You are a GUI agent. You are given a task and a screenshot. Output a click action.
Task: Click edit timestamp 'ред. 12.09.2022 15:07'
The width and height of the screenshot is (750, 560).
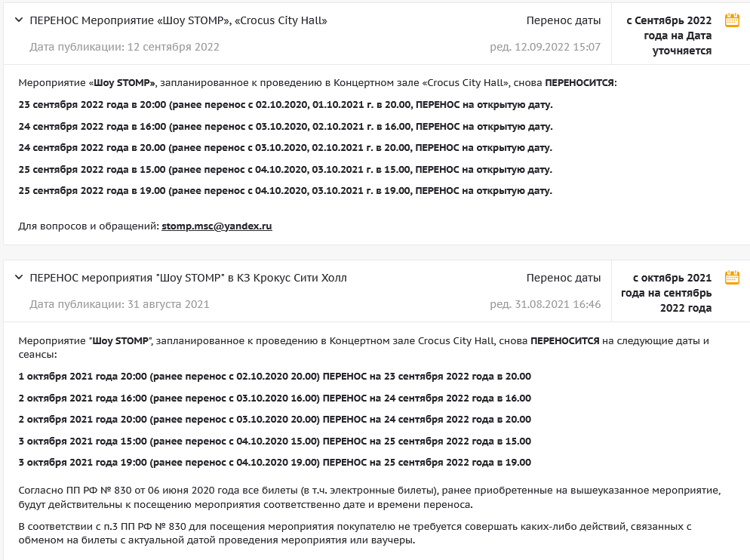tap(546, 47)
